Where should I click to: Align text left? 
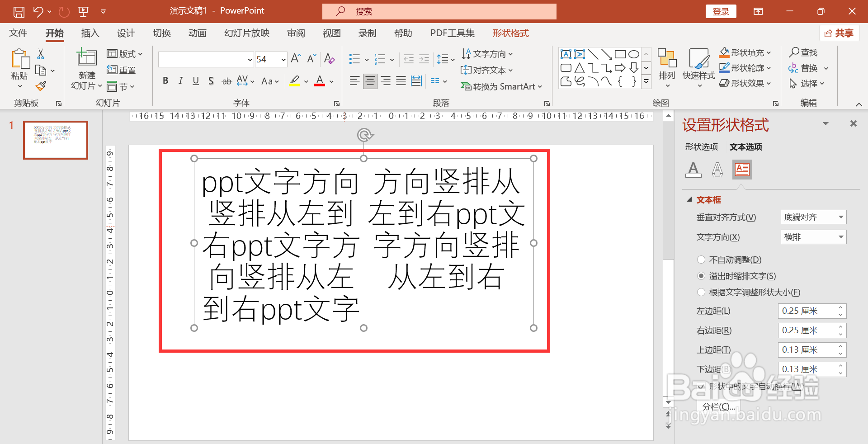[354, 81]
